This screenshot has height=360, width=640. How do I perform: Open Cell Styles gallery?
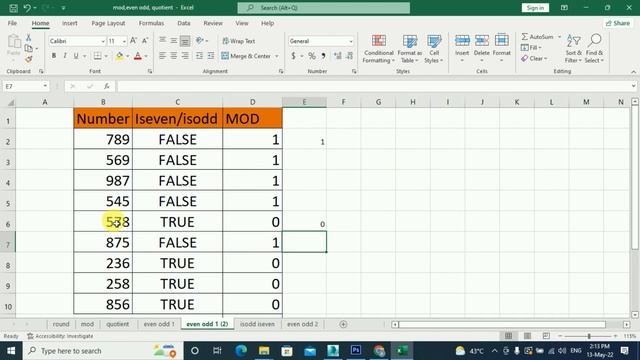click(434, 49)
